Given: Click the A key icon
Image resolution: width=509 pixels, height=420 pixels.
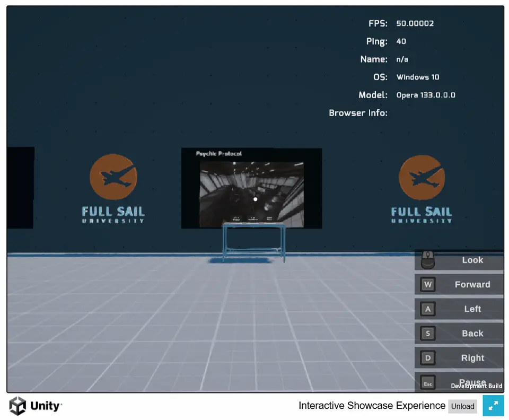Looking at the screenshot, I should [x=428, y=309].
